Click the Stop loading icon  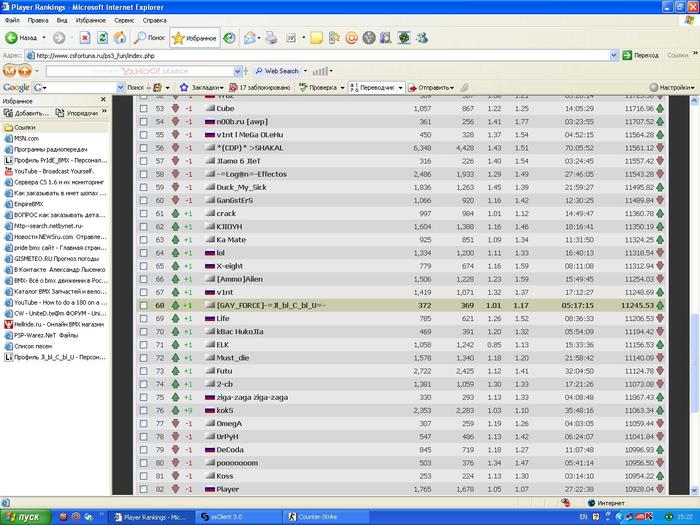tap(85, 38)
